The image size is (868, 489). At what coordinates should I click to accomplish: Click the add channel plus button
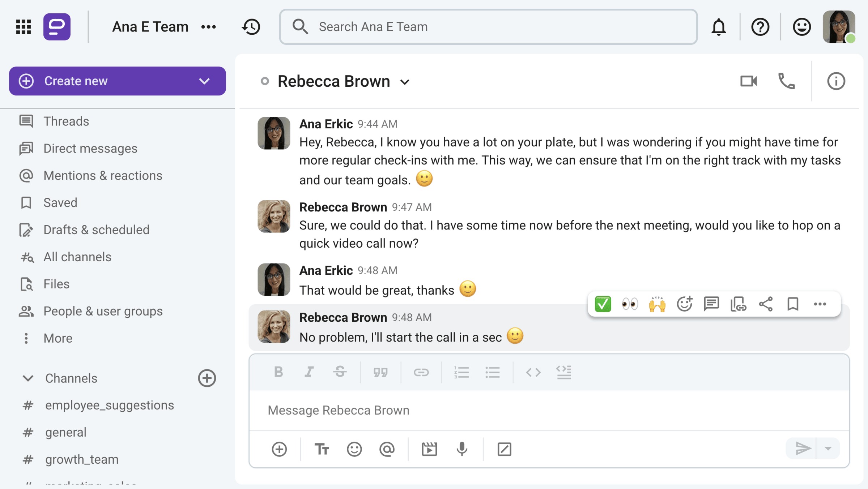pyautogui.click(x=207, y=378)
